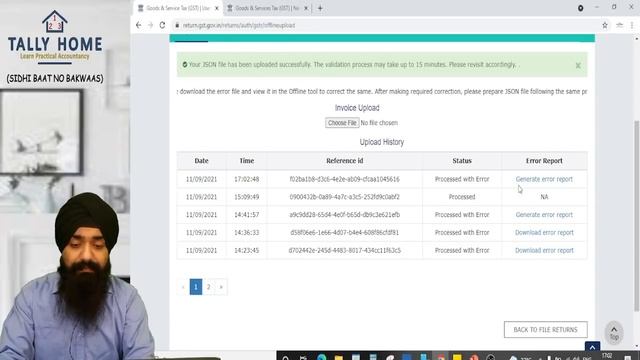Click the time 17:02:48 cell
This screenshot has width=640, height=360.
tap(247, 179)
